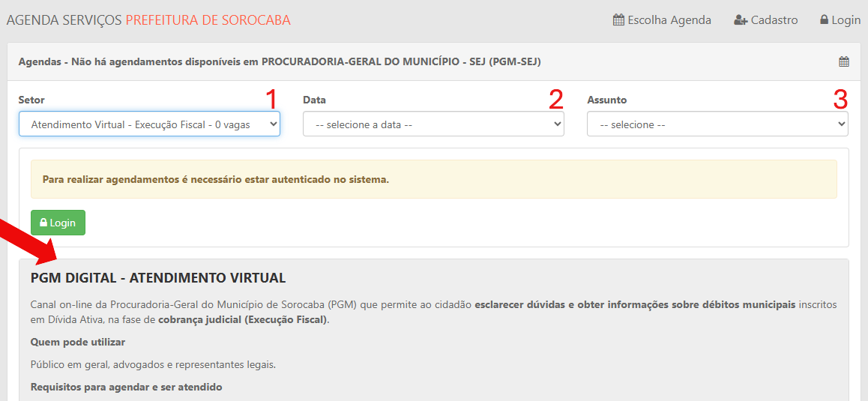Viewport: 868px width, 401px height.
Task: Click the PGM Digital - Atendimento Virtual heading
Action: click(x=158, y=278)
